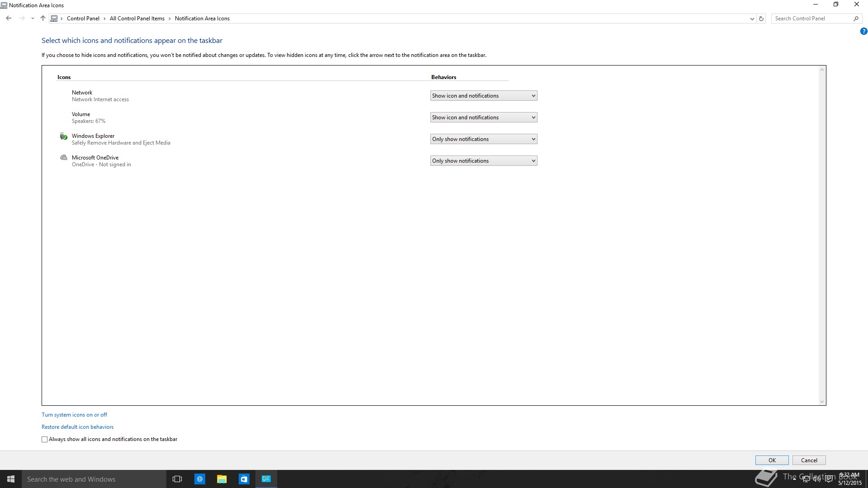Expand the address bar history dropdown
Screen dimensions: 868x488
coord(752,19)
